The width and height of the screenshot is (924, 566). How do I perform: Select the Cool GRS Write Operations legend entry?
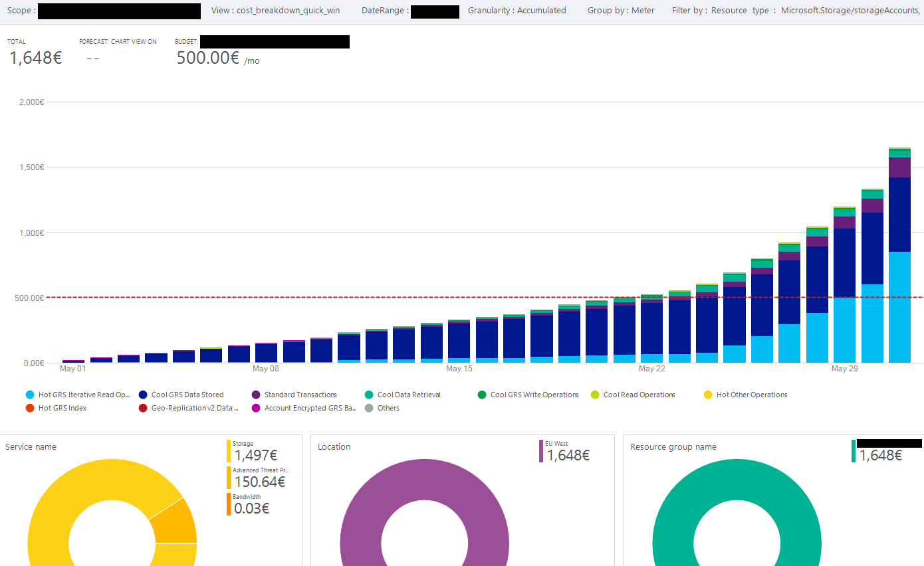[528, 395]
